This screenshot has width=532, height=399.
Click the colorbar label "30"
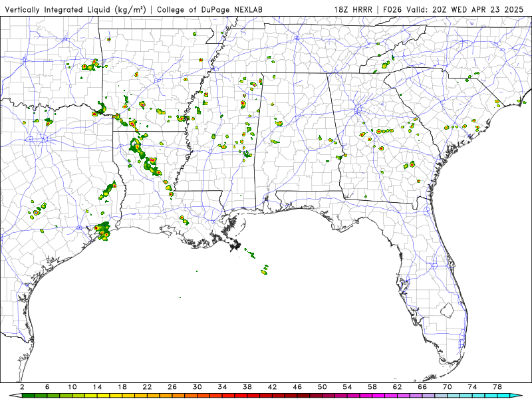point(198,387)
